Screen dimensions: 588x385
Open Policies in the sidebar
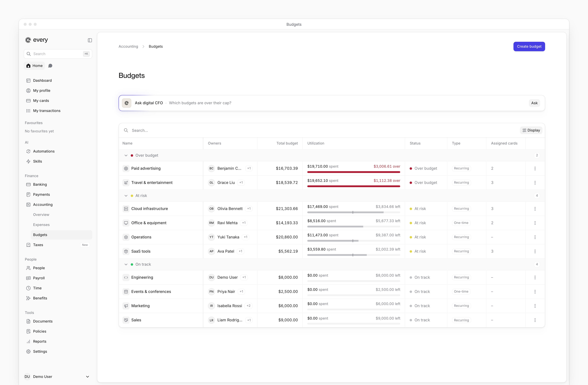58,331
